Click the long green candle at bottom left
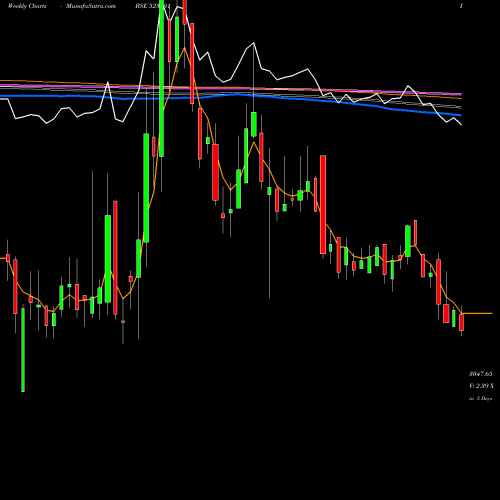This screenshot has height=500, width=500. [x=23, y=350]
